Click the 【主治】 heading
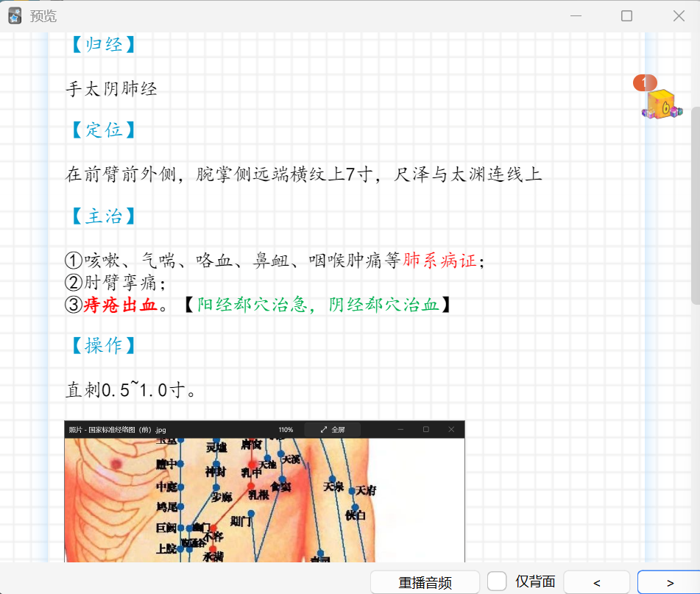The image size is (700, 594). click(103, 216)
